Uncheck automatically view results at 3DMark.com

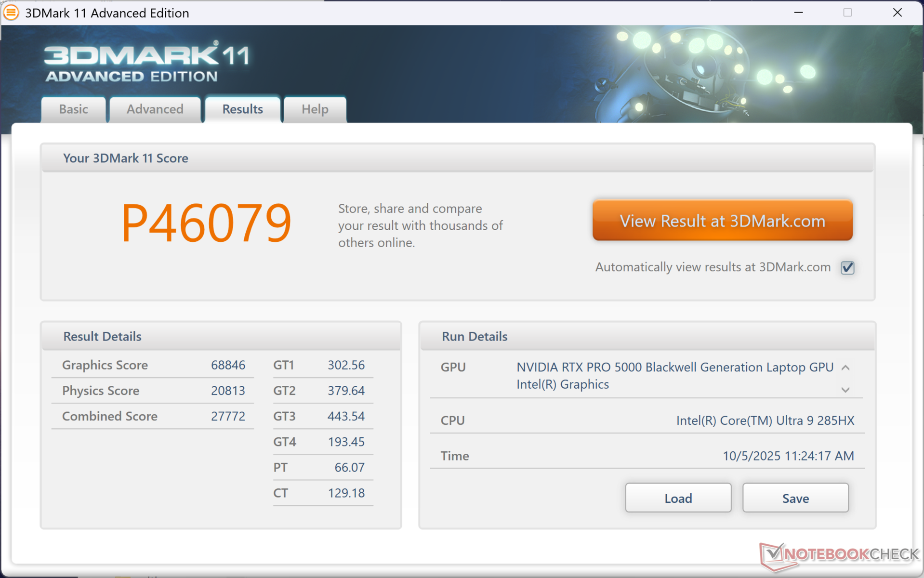tap(847, 268)
